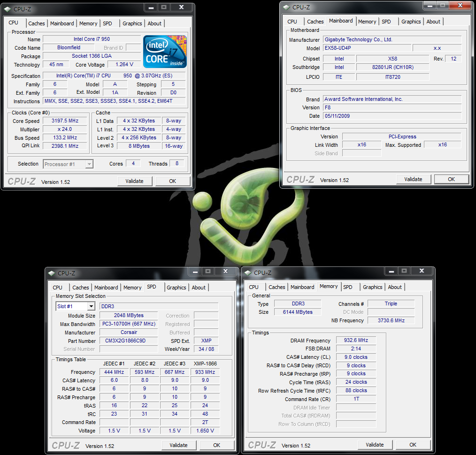
Task: Open Caches tab in the Mainboard window
Action: [315, 22]
